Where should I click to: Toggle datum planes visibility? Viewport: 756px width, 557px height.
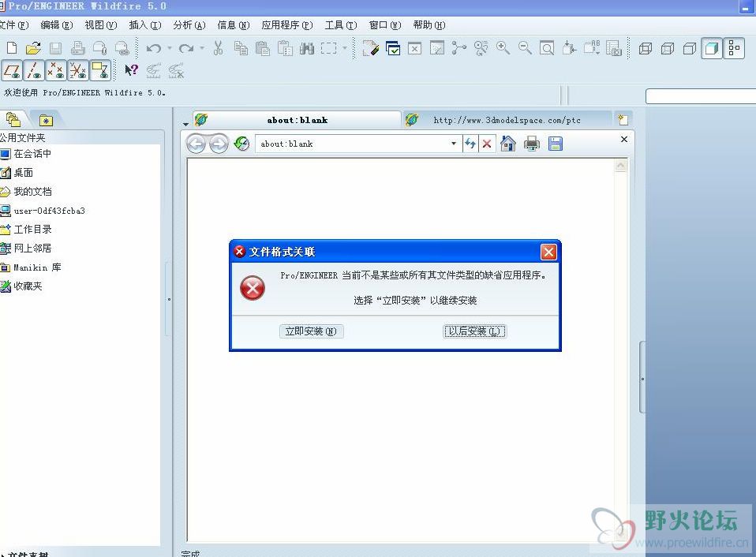click(x=12, y=70)
